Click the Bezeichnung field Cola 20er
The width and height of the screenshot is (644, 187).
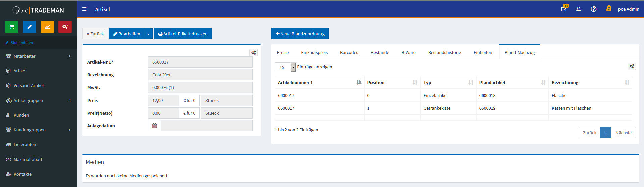[x=200, y=75]
